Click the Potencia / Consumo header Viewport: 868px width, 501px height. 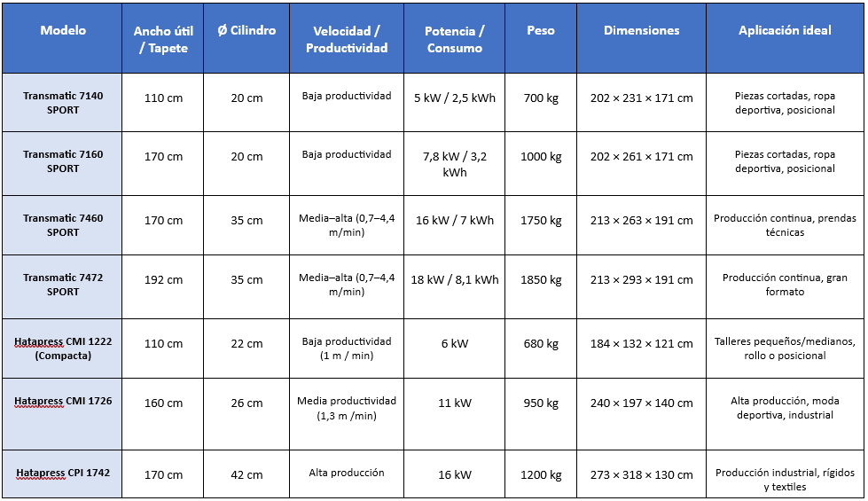454,40
